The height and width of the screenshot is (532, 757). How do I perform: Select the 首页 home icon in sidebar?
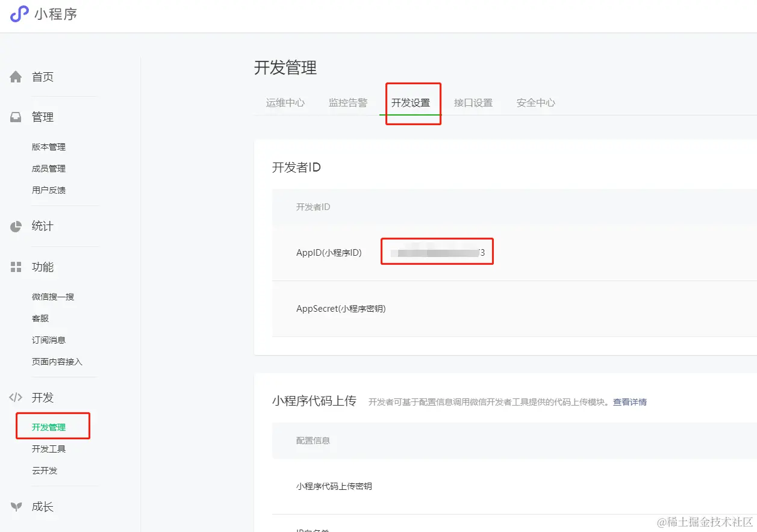coord(15,76)
